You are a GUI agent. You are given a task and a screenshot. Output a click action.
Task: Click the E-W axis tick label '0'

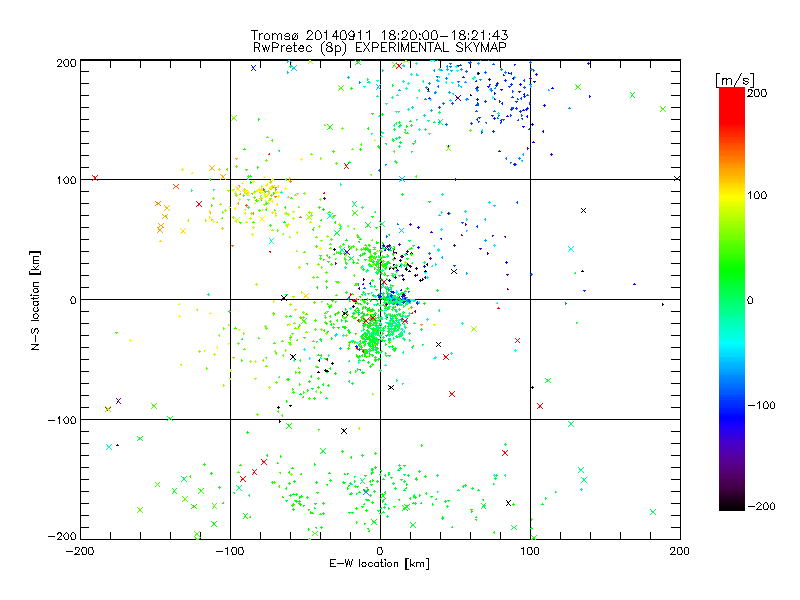(x=380, y=551)
